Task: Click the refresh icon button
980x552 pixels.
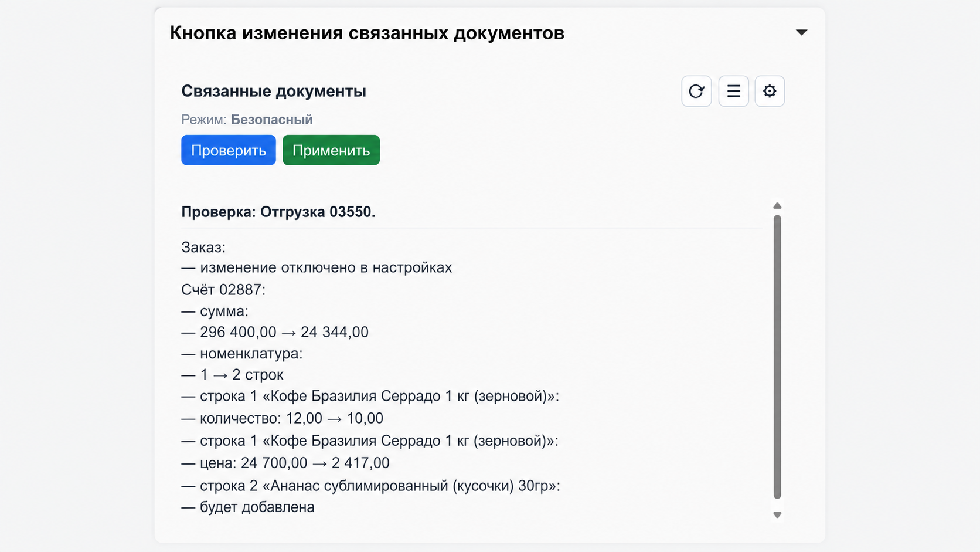Action: click(x=696, y=91)
